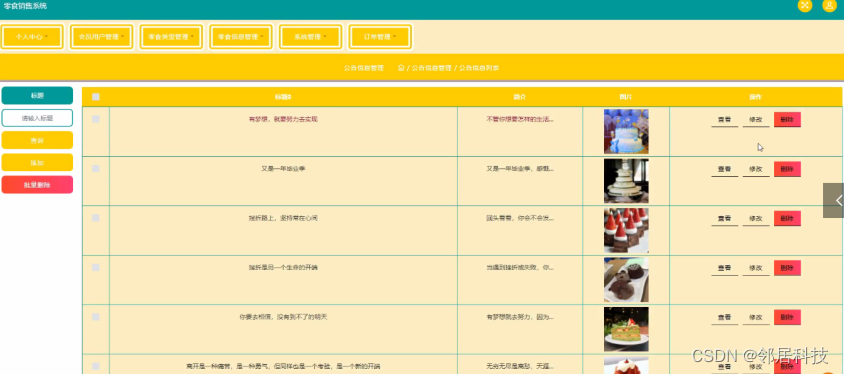The image size is (844, 374).
Task: Check the row 有梦想，就要努力去实现
Action: pyautogui.click(x=96, y=119)
